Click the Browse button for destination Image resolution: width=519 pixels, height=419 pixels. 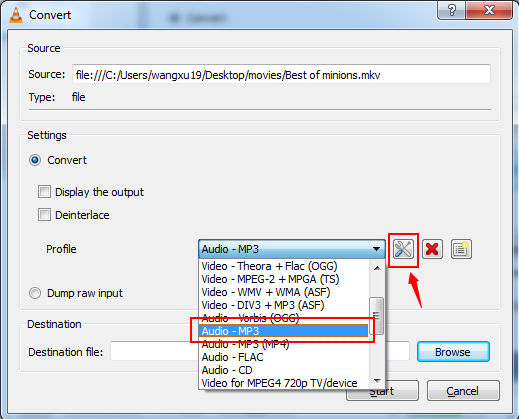point(453,352)
